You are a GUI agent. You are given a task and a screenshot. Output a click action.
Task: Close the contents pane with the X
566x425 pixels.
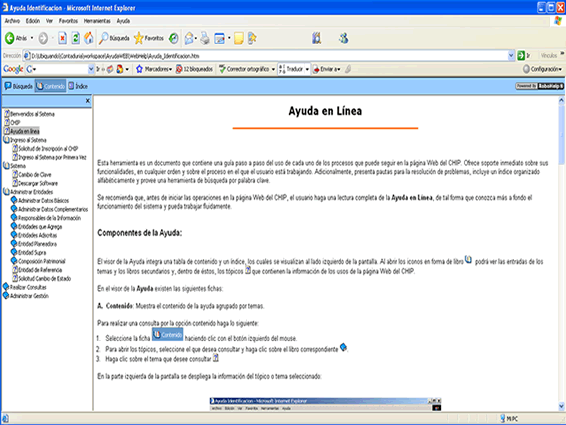pos(87,101)
